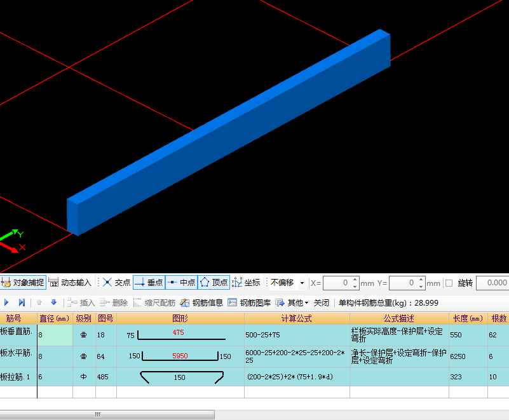Viewport: 509px width, 420px height.
Task: Toggle 动态输入 dynamic input
Action: 70,283
